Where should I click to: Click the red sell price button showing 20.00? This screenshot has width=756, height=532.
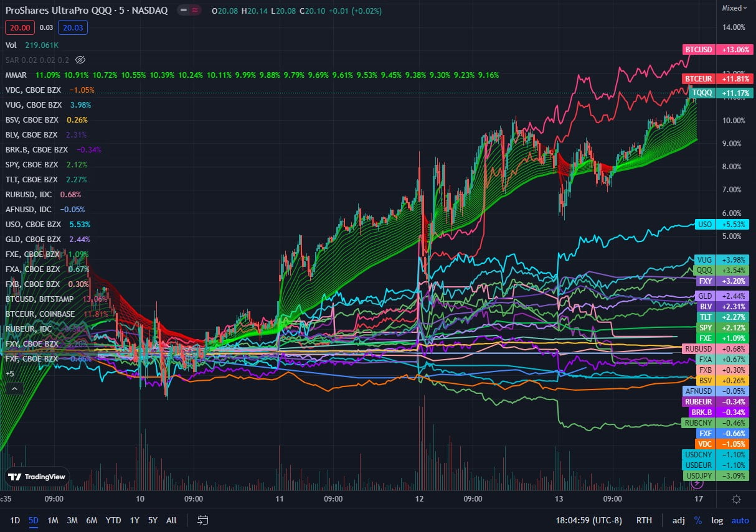coord(19,27)
